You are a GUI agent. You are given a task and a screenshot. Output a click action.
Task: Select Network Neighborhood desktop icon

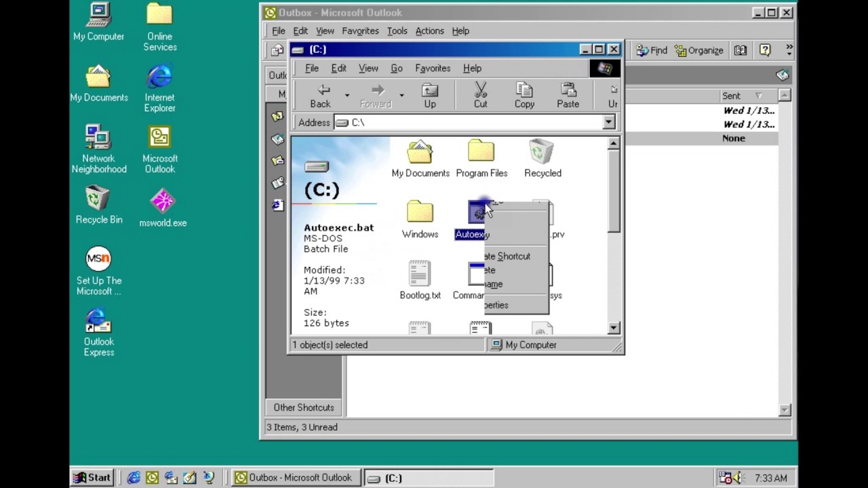tap(98, 149)
